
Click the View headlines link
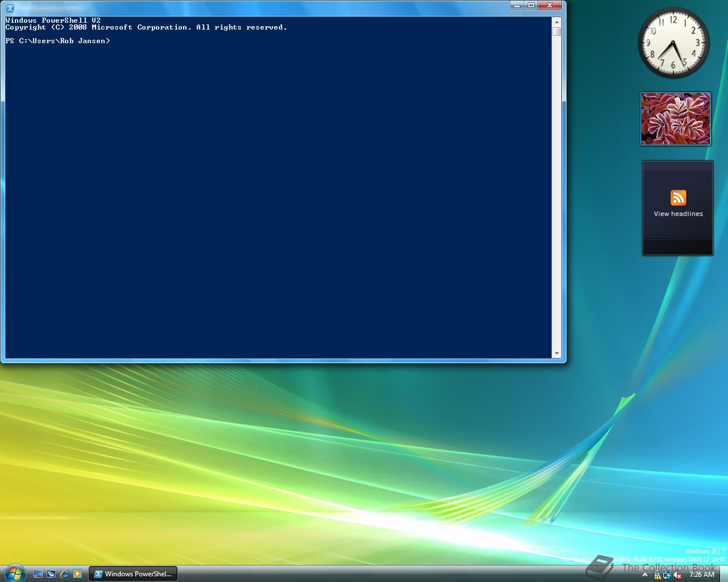(678, 214)
